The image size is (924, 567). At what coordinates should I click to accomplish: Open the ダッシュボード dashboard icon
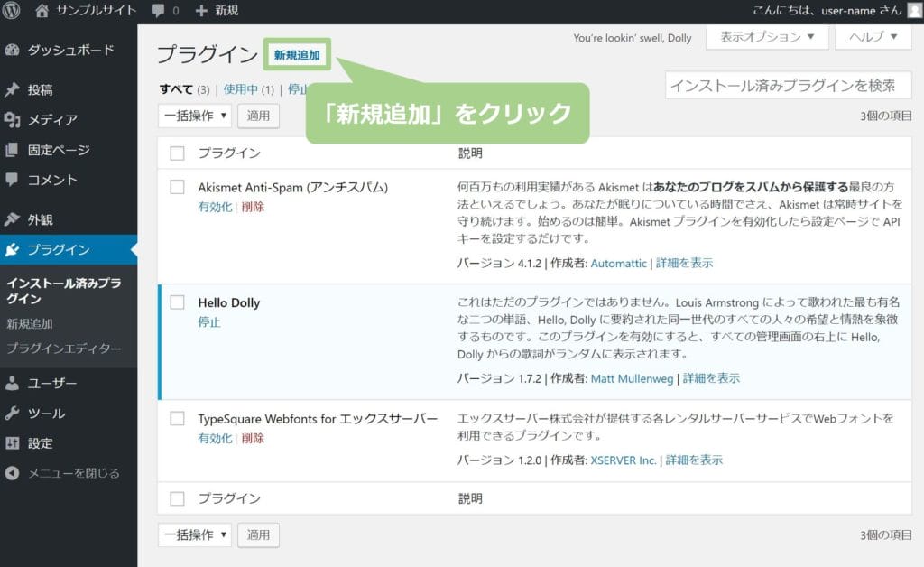(13, 50)
